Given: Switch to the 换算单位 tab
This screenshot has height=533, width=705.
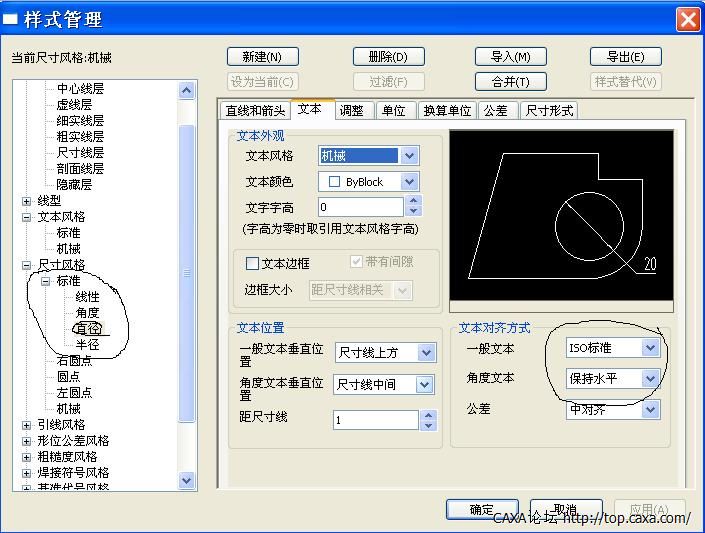Looking at the screenshot, I should coord(447,111).
